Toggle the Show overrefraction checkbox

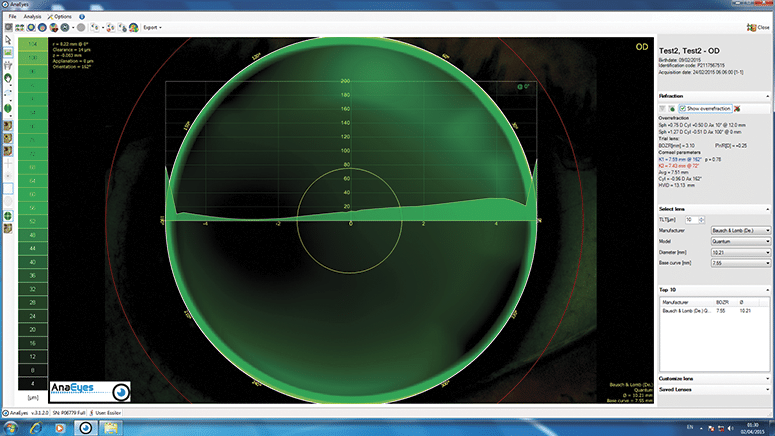(x=682, y=107)
